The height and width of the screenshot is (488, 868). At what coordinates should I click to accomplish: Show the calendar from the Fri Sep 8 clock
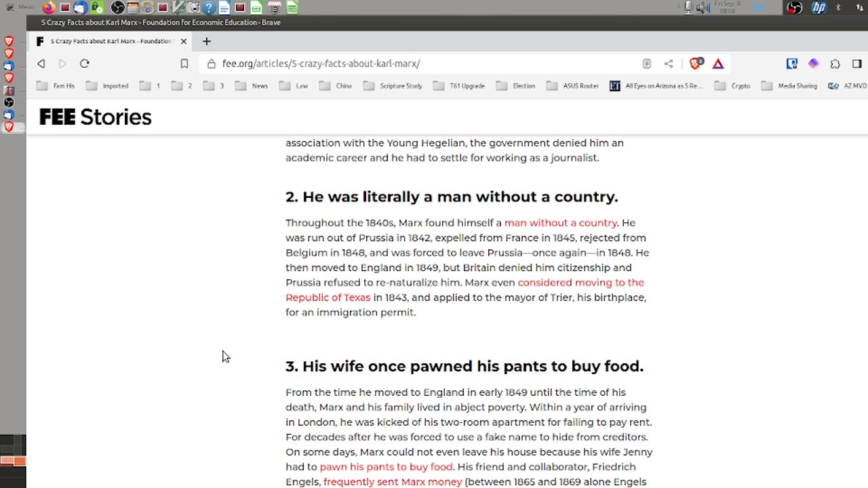(x=728, y=7)
